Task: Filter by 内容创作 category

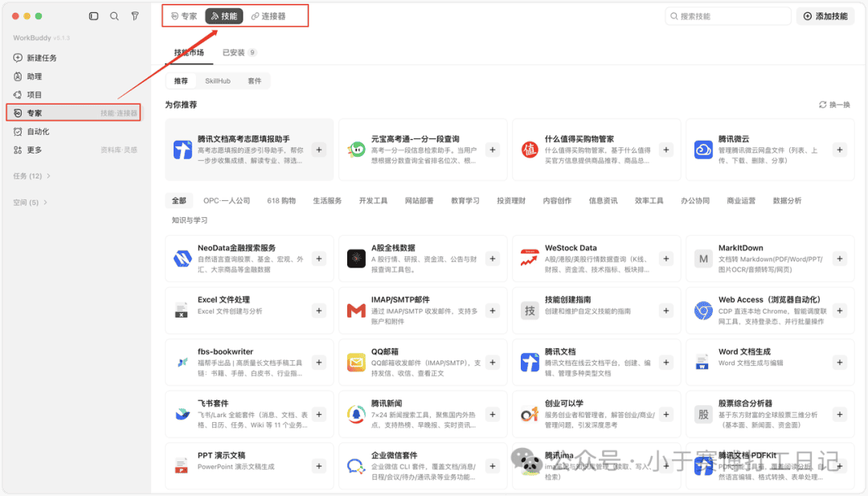Action: [x=557, y=200]
